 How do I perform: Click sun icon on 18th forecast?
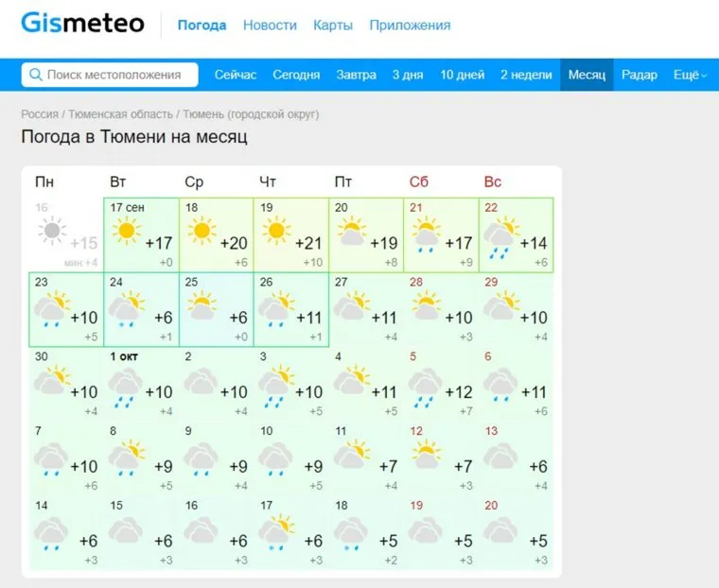pos(200,230)
